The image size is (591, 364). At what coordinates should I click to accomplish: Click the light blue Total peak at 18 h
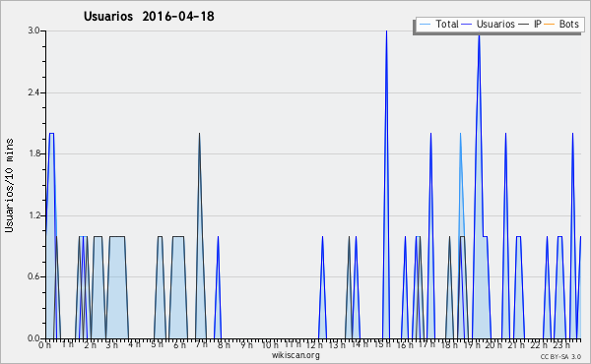[x=460, y=134]
